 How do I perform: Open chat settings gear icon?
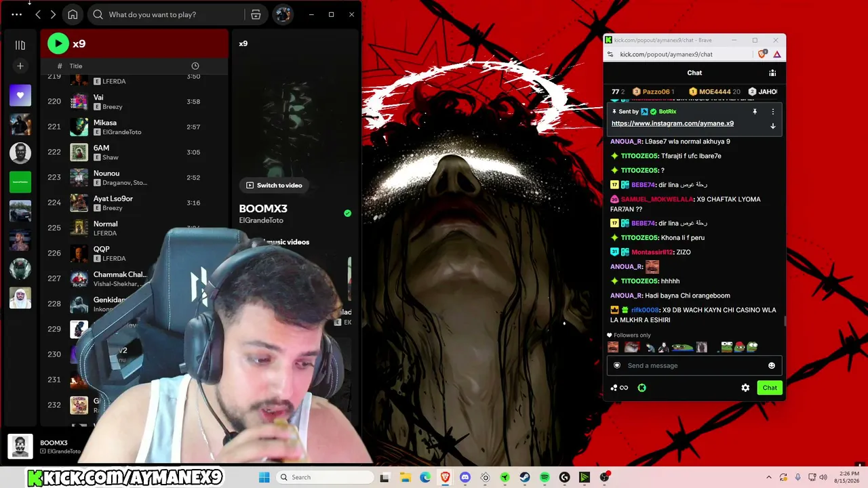click(x=745, y=388)
